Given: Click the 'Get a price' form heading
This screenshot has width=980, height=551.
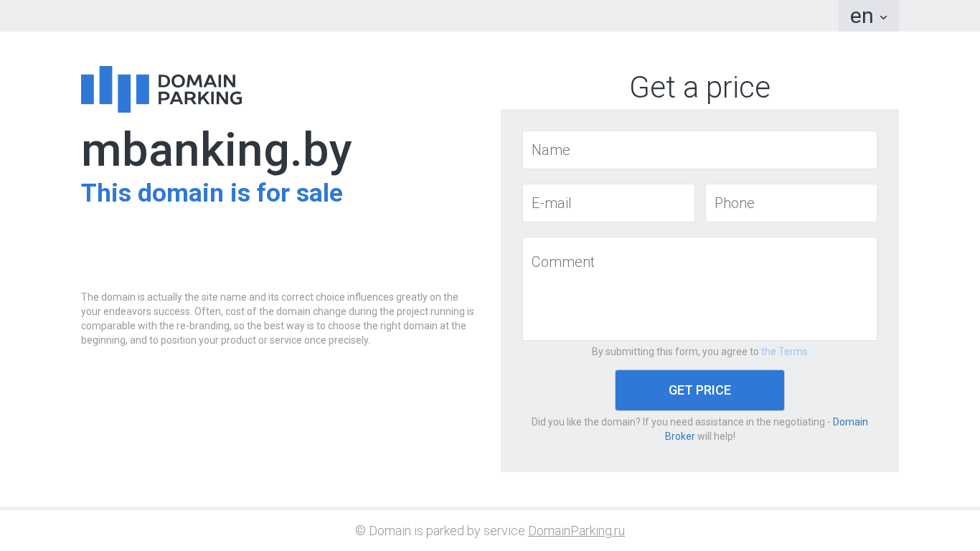Looking at the screenshot, I should [699, 88].
